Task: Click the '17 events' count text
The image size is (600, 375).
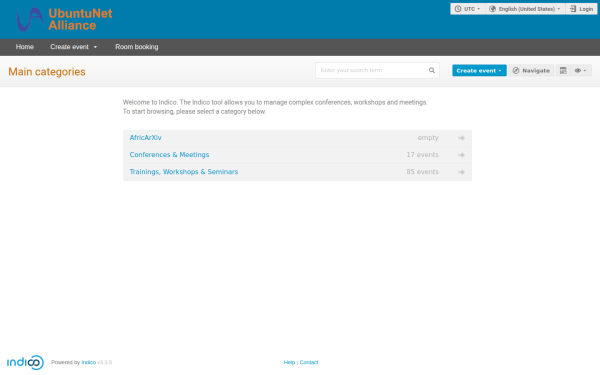Action: [x=422, y=155]
